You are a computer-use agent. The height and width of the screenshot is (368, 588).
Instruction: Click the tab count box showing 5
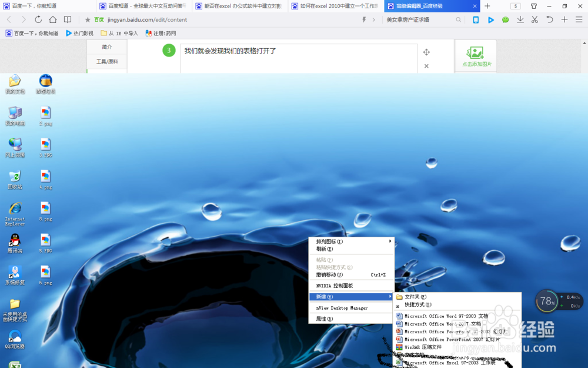pos(516,6)
